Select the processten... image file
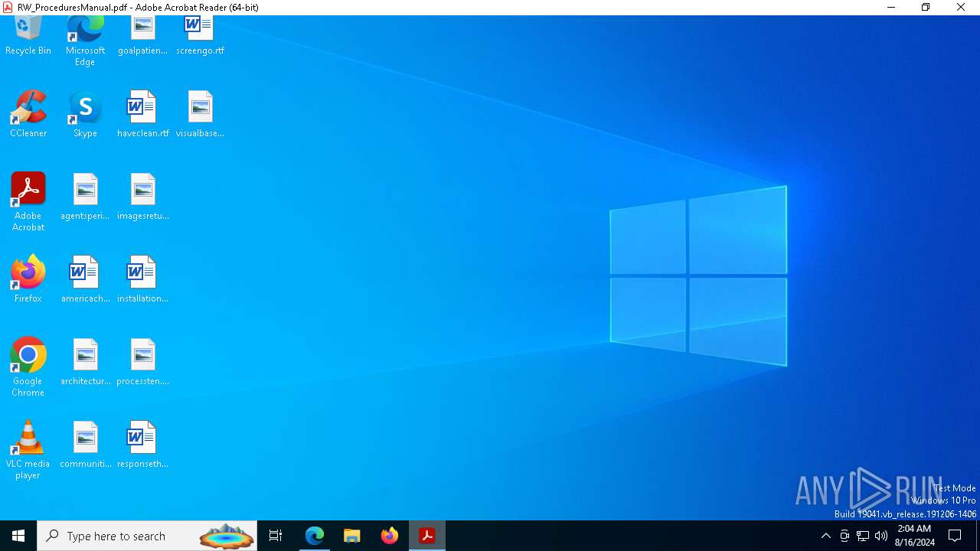Image resolution: width=980 pixels, height=551 pixels. [x=142, y=362]
